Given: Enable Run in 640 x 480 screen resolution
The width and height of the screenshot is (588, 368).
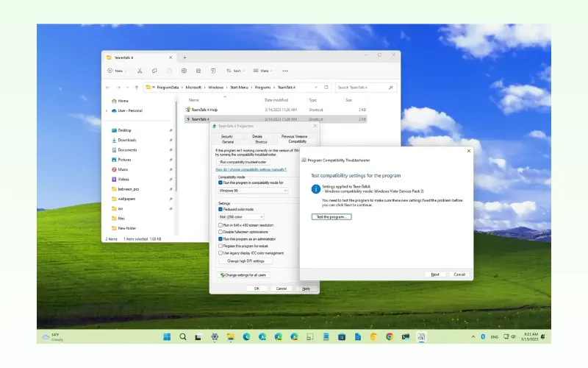Looking at the screenshot, I should pyautogui.click(x=220, y=225).
